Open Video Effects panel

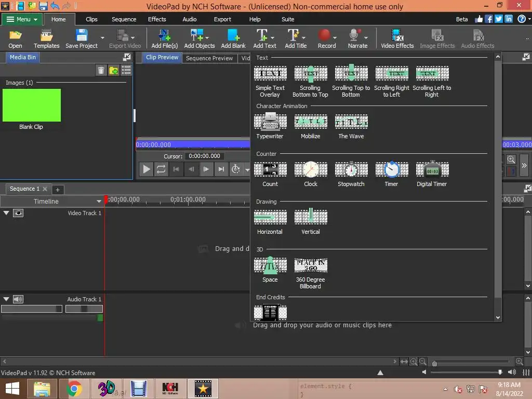pyautogui.click(x=397, y=39)
